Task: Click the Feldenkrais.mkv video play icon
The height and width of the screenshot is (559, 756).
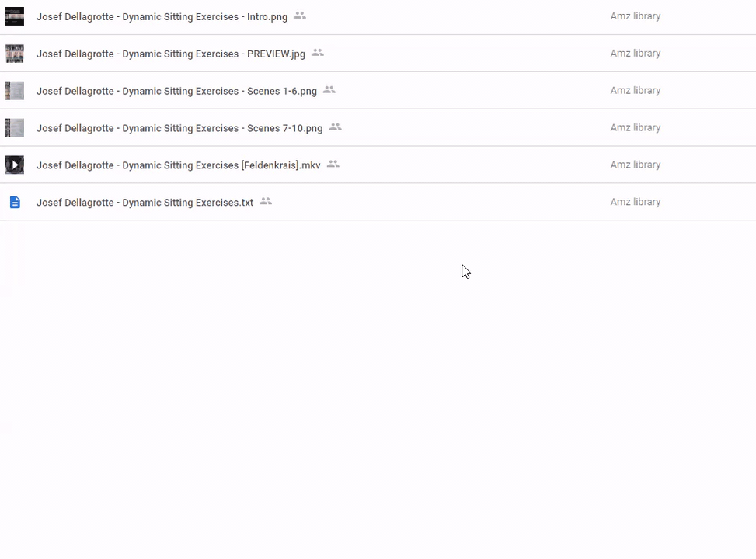Action: pyautogui.click(x=15, y=165)
